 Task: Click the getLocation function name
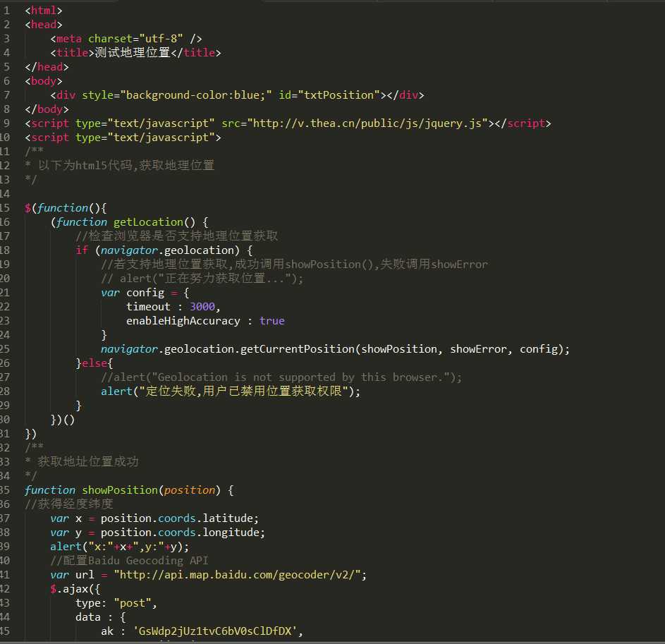[148, 222]
